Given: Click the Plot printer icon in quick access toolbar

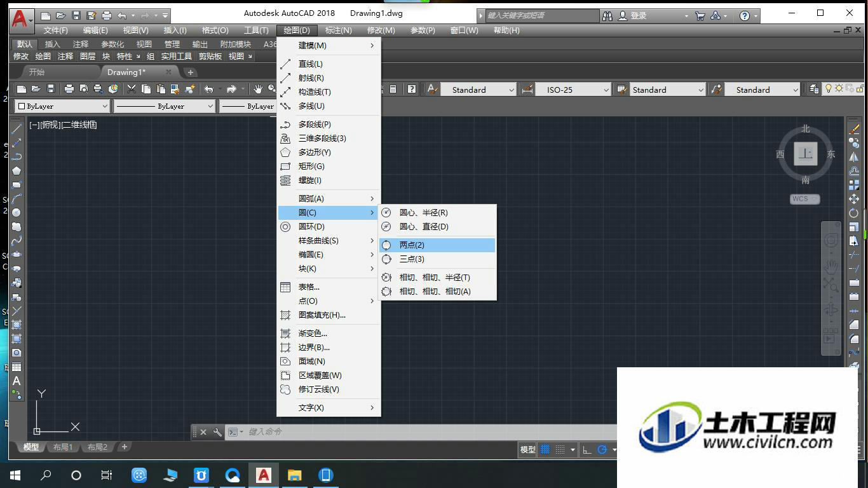Looking at the screenshot, I should (x=107, y=15).
